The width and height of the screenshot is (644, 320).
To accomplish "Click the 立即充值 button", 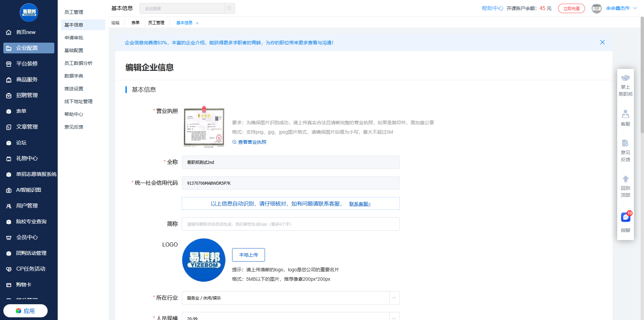I will click(x=571, y=8).
